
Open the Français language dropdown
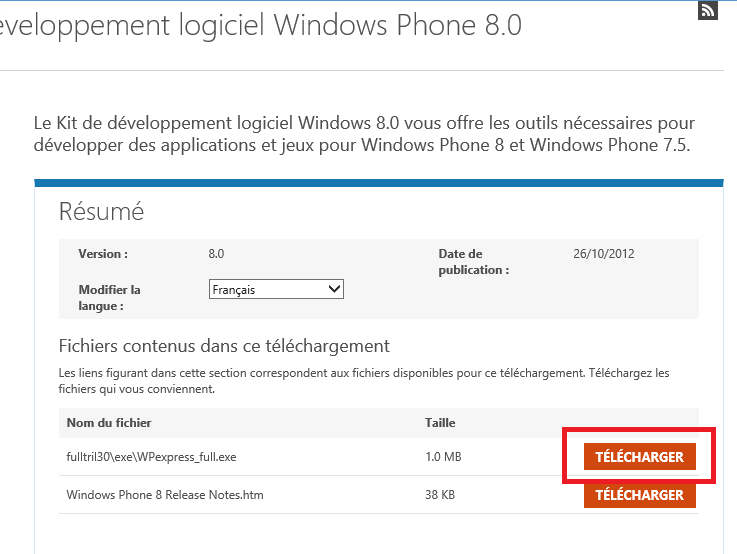click(276, 289)
